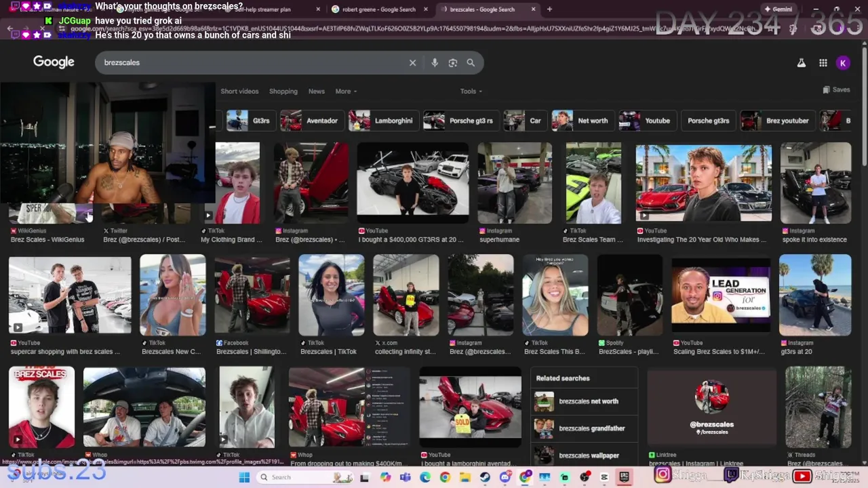
Task: Open 'spoke it into existence' Instagram image
Action: tap(815, 183)
